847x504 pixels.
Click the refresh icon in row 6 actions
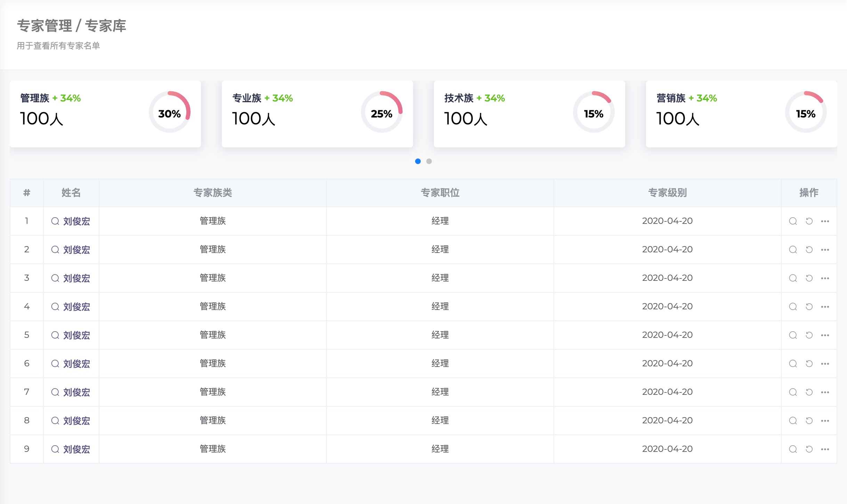point(809,364)
